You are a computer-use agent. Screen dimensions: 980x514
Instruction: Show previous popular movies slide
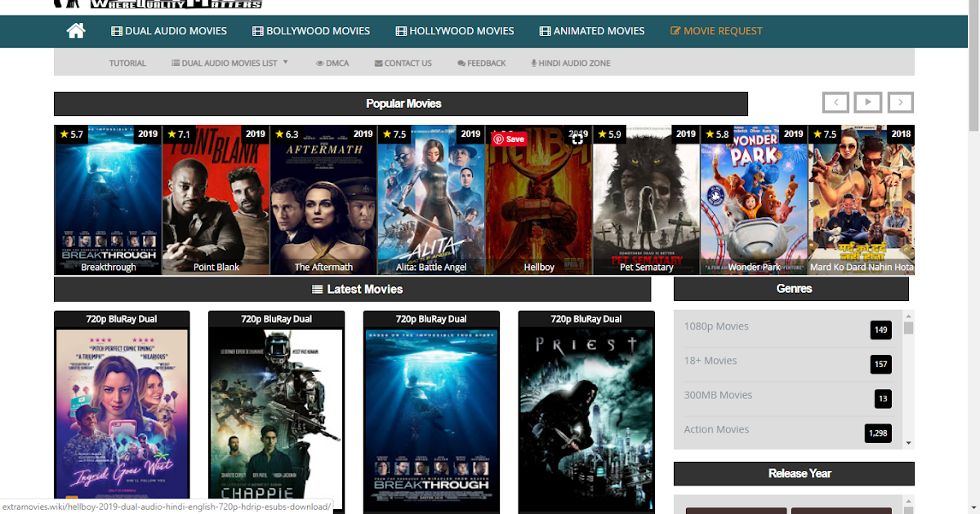point(835,102)
